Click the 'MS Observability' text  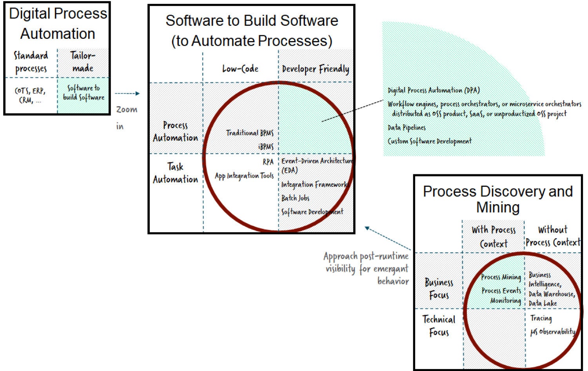tap(553, 332)
